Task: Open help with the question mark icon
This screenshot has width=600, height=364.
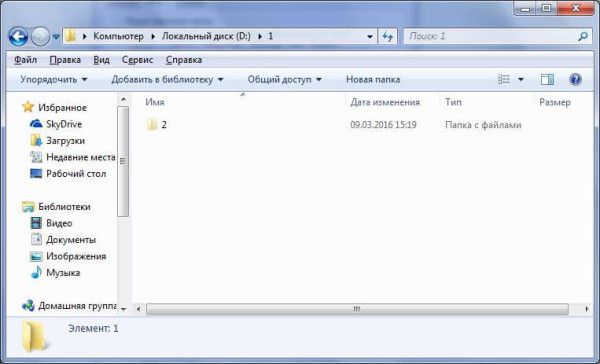Action: click(x=575, y=80)
